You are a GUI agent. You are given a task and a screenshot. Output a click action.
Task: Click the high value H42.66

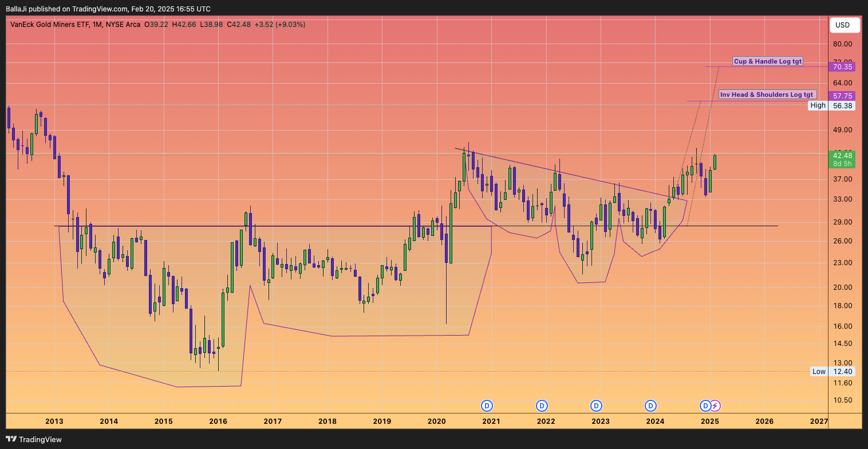tap(184, 25)
